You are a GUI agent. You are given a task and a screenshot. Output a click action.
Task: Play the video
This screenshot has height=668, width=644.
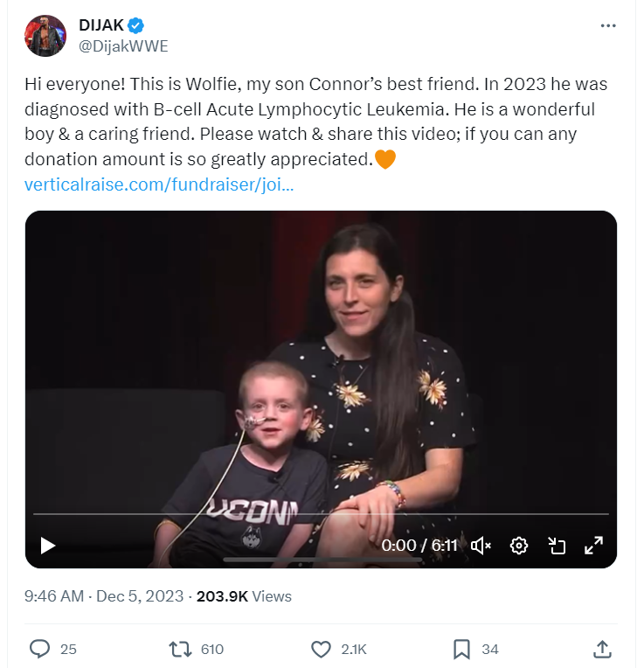48,546
